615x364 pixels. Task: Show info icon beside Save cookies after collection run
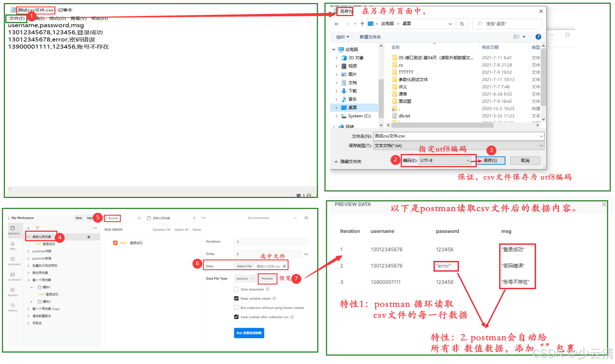pos(292,317)
